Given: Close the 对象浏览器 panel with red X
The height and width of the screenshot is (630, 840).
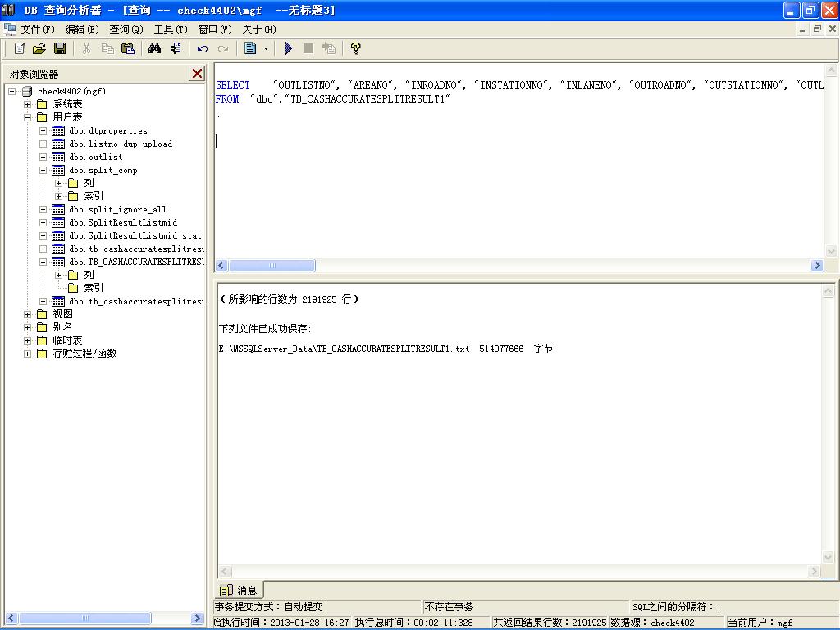Looking at the screenshot, I should point(197,74).
